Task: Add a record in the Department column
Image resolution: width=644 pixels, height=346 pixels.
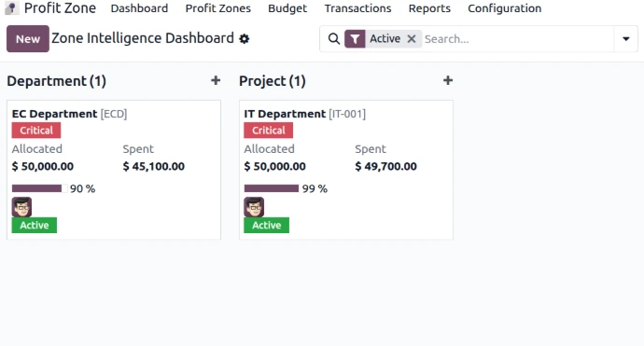Action: coord(216,80)
